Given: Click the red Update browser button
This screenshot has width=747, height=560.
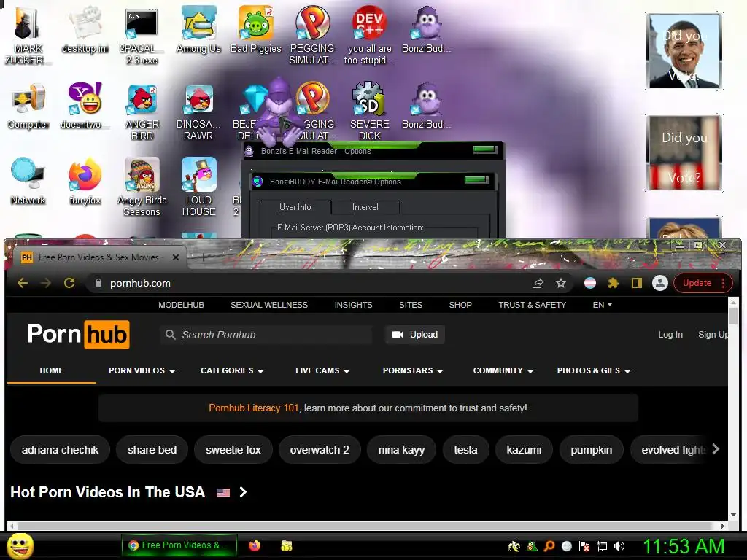Looking at the screenshot, I should (697, 283).
